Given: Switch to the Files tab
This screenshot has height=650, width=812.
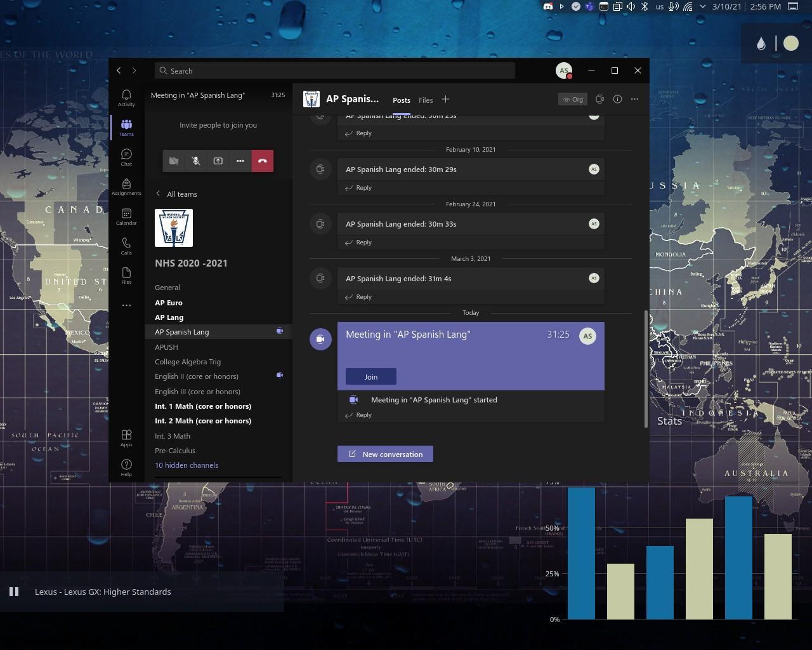Looking at the screenshot, I should coord(426,100).
